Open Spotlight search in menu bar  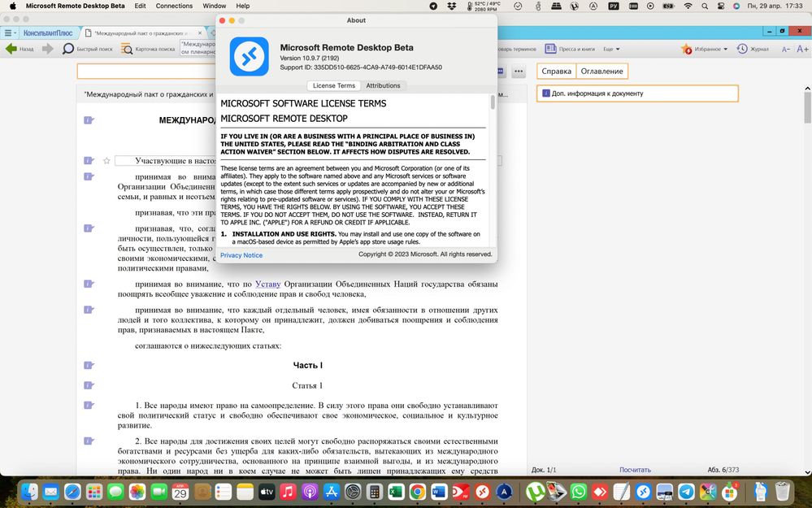pyautogui.click(x=705, y=7)
